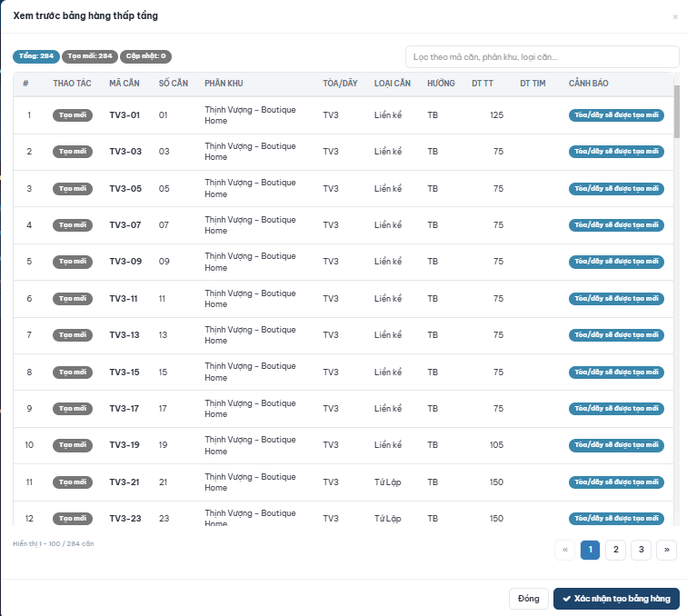Click Tứ Lập type in row TV3-21
The image size is (687, 616).
pyautogui.click(x=387, y=482)
